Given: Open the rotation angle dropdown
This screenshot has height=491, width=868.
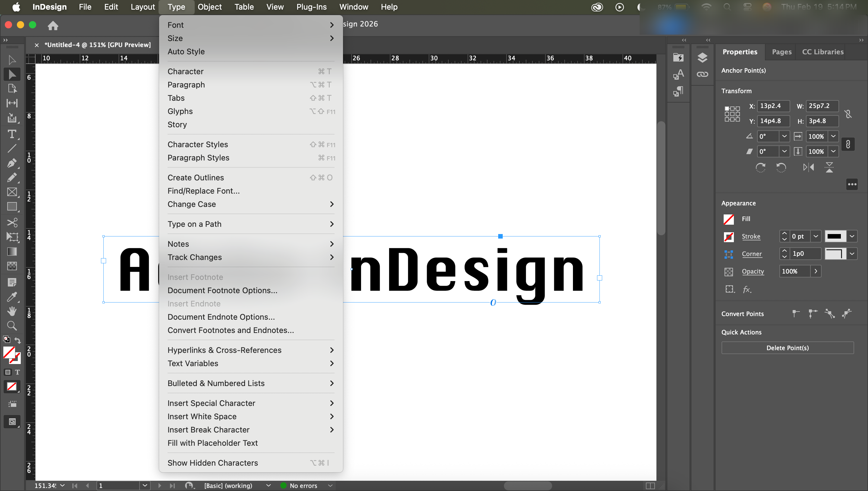Looking at the screenshot, I should click(x=785, y=136).
